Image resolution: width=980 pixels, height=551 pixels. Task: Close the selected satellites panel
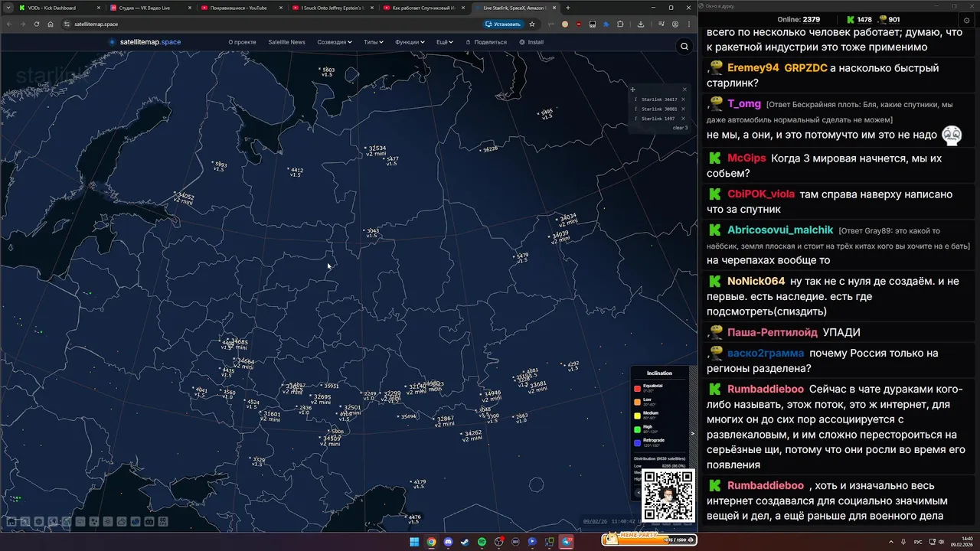coord(684,90)
